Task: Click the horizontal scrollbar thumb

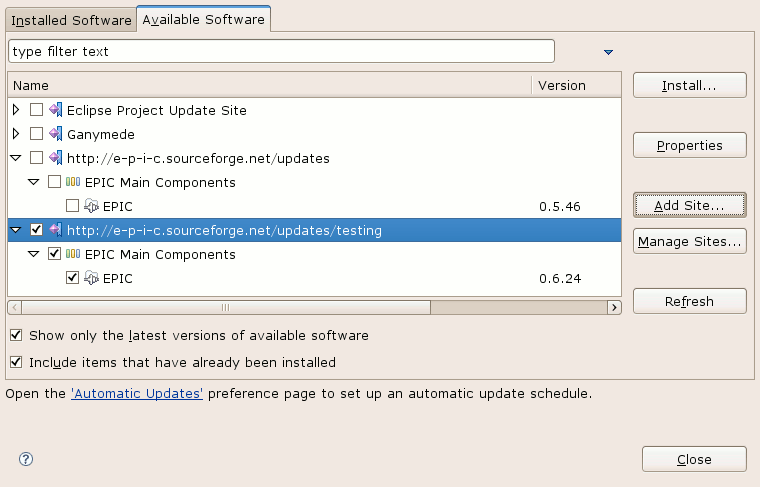Action: 226,307
